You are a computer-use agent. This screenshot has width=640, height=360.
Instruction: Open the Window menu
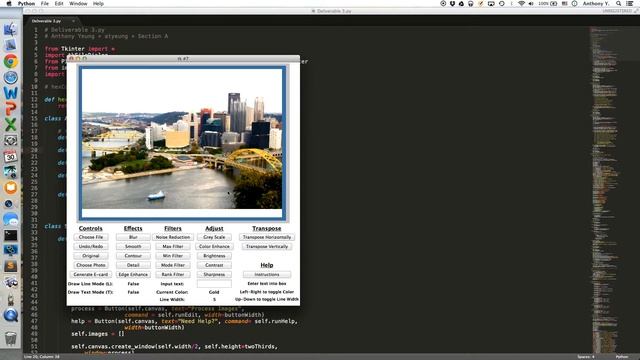point(78,4)
